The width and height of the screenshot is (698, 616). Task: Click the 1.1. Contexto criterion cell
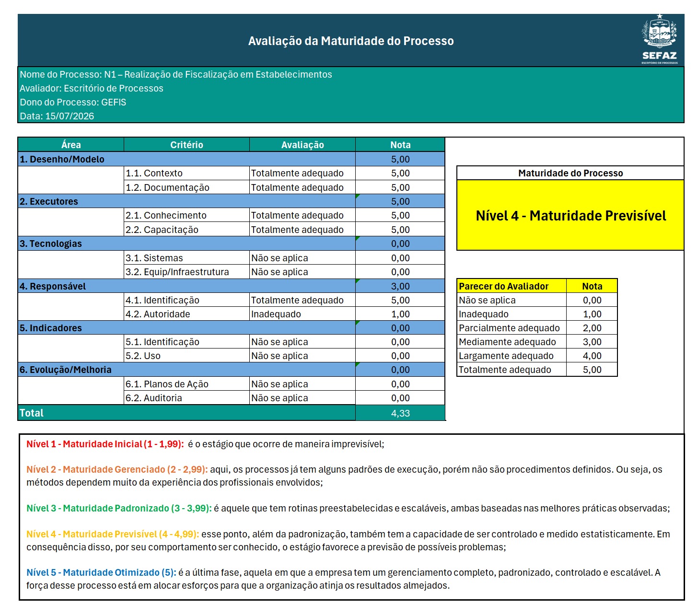pyautogui.click(x=186, y=173)
